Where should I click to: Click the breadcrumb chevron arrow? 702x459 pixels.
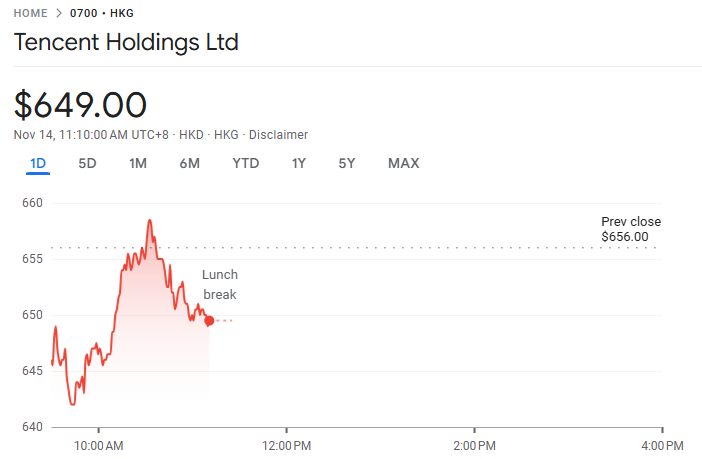coord(58,13)
